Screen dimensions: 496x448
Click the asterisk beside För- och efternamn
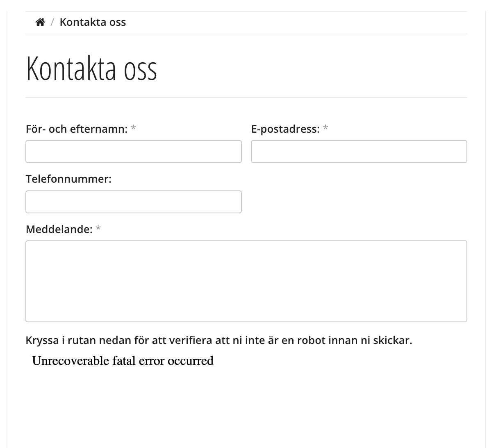pyautogui.click(x=133, y=129)
